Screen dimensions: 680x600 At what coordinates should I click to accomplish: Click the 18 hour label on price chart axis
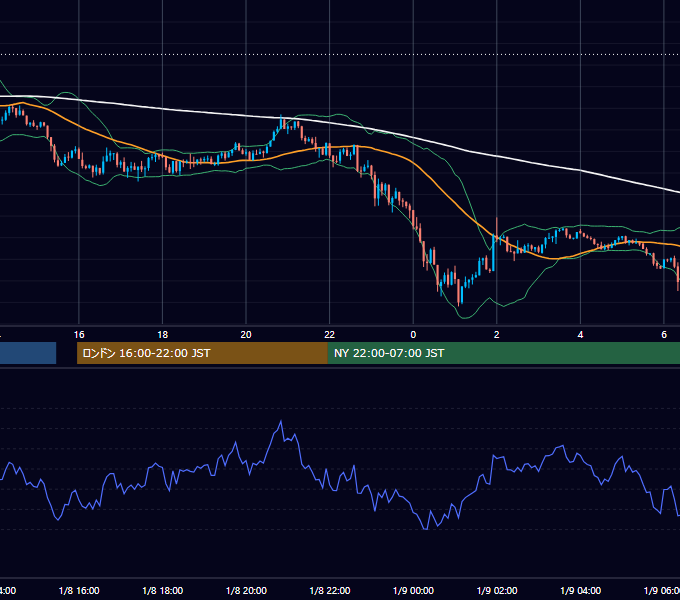(163, 335)
